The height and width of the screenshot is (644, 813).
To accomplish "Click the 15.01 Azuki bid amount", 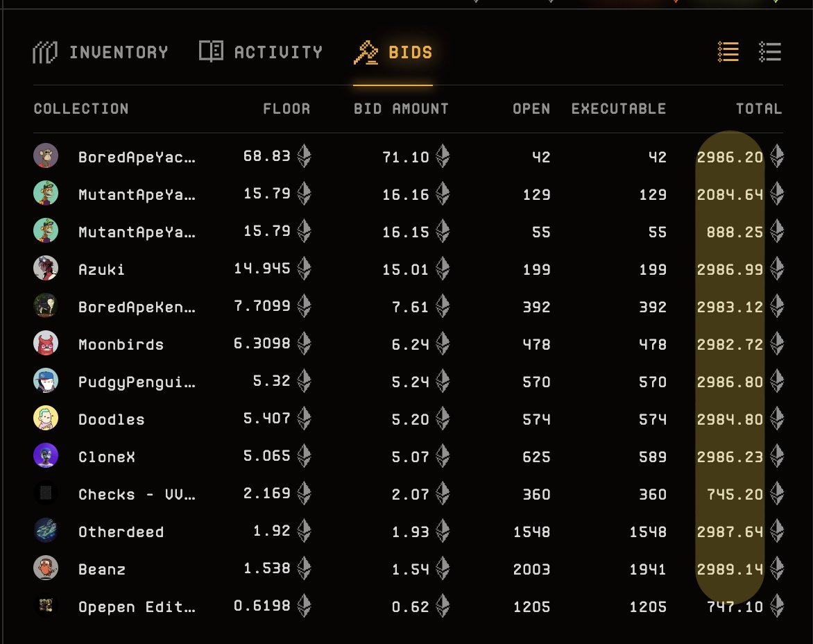I will coord(406,270).
